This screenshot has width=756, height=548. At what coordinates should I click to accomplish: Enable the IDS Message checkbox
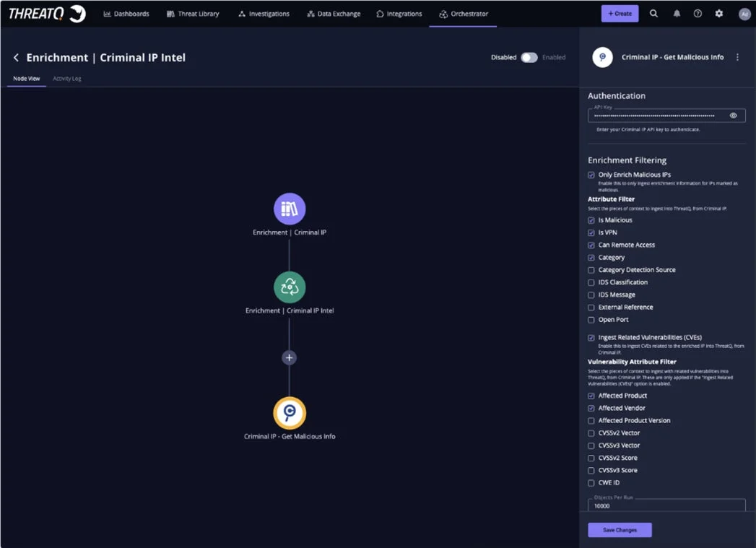(x=591, y=295)
